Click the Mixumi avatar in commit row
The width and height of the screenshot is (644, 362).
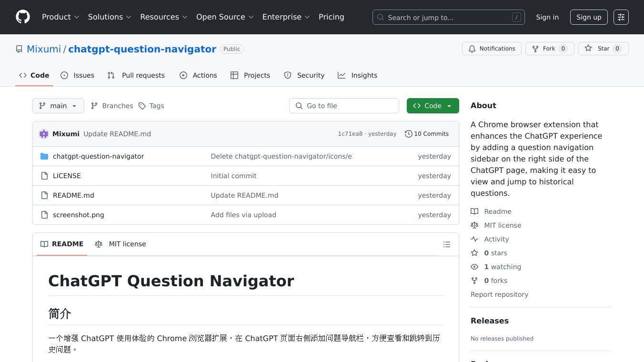[44, 134]
